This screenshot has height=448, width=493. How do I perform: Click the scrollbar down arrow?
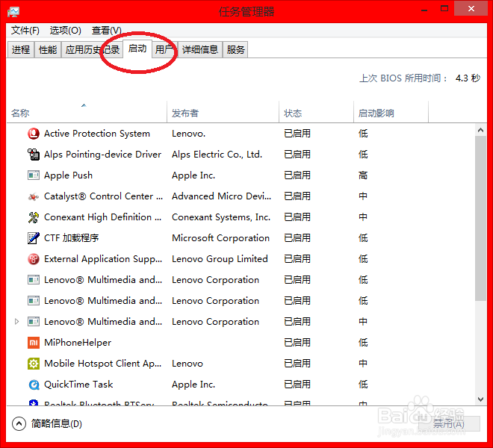pos(480,399)
